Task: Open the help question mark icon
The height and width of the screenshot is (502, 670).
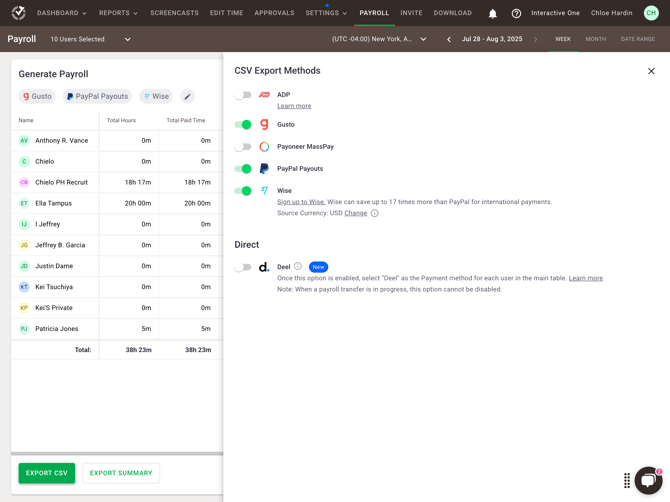Action: 516,14
